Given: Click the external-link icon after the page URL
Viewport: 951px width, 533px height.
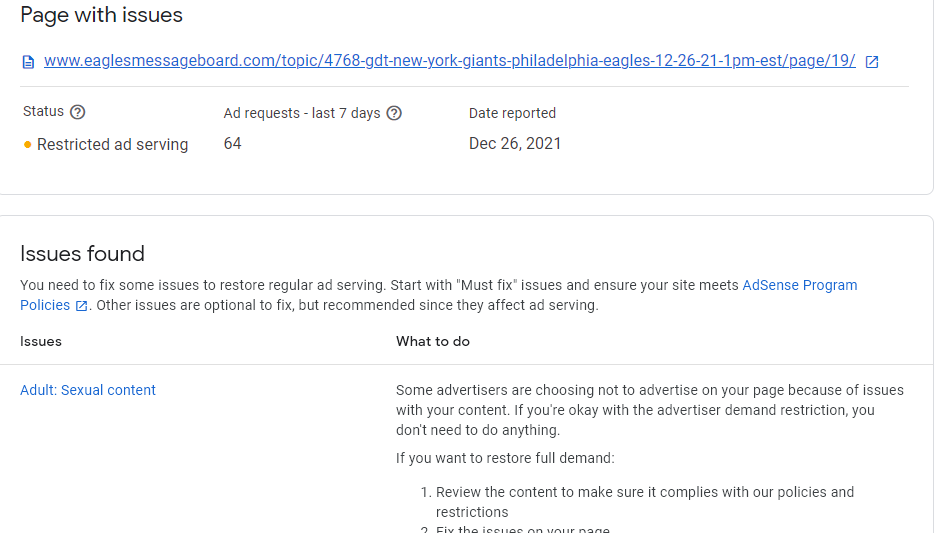Looking at the screenshot, I should (x=872, y=62).
